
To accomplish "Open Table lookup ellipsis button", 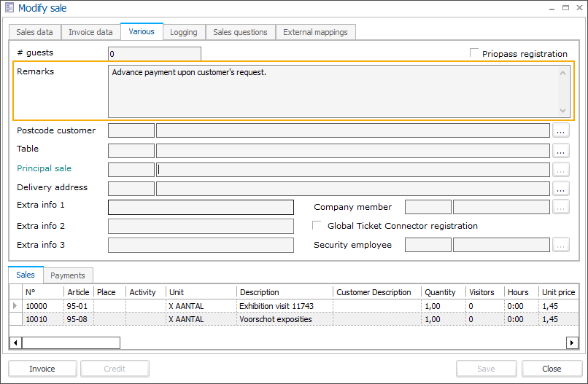I will [560, 151].
